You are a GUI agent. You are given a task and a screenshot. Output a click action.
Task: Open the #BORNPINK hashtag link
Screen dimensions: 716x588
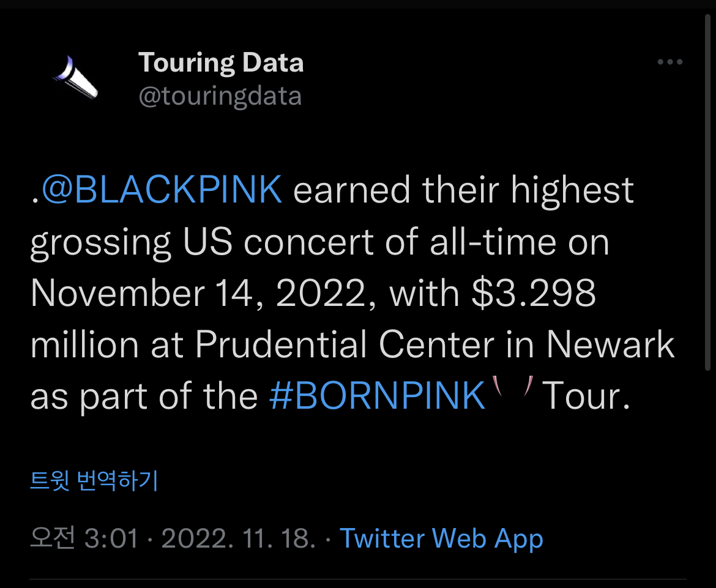click(x=377, y=396)
